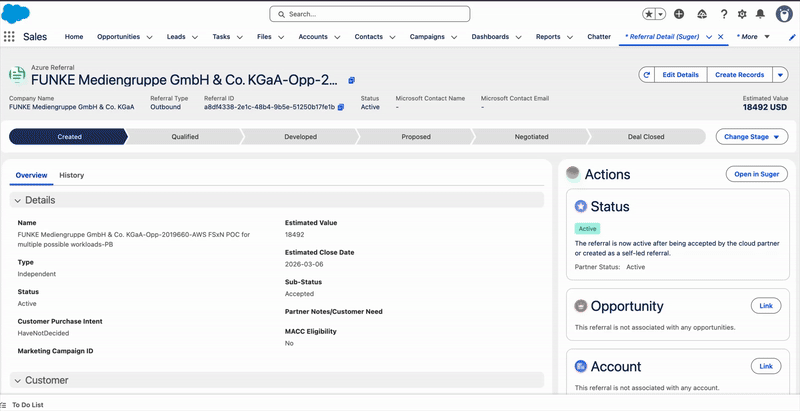Open the App Launcher grid icon
This screenshot has height=411, width=800.
pos(9,37)
